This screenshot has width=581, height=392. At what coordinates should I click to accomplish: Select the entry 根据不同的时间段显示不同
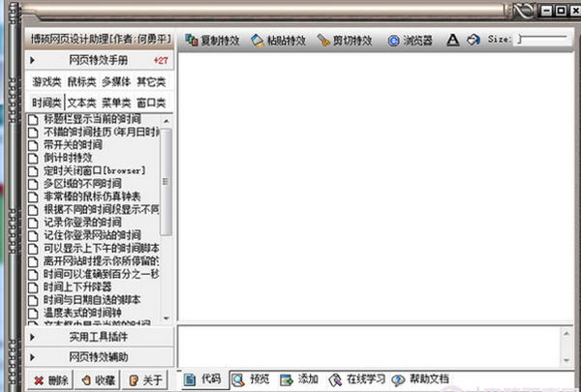tap(101, 210)
